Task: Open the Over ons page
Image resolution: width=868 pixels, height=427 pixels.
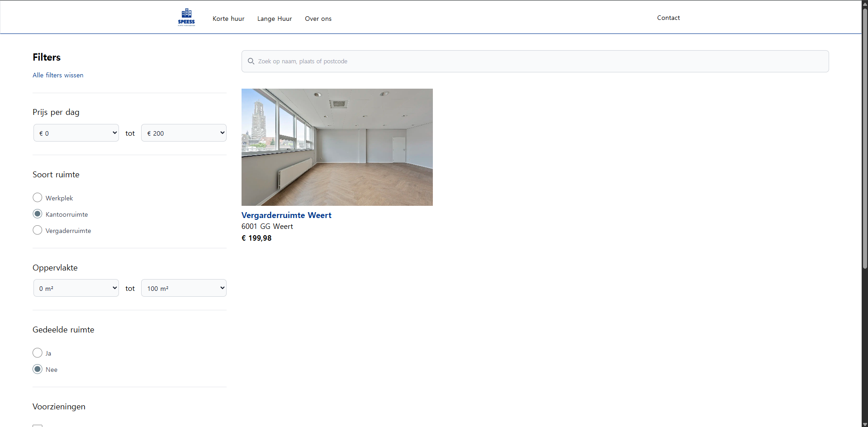Action: (318, 19)
